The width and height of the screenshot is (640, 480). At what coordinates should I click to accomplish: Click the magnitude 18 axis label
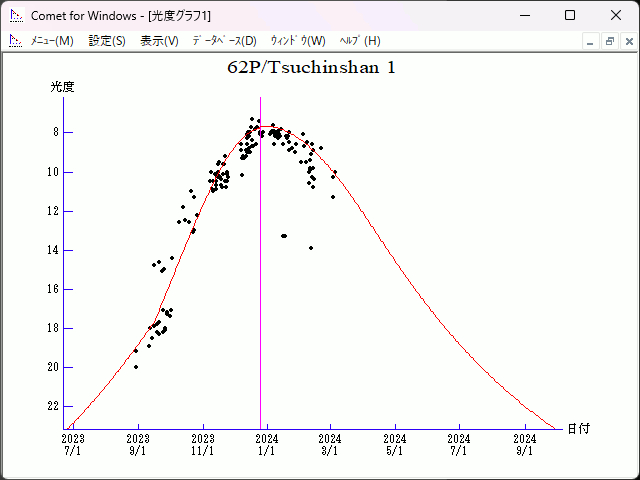(53, 328)
